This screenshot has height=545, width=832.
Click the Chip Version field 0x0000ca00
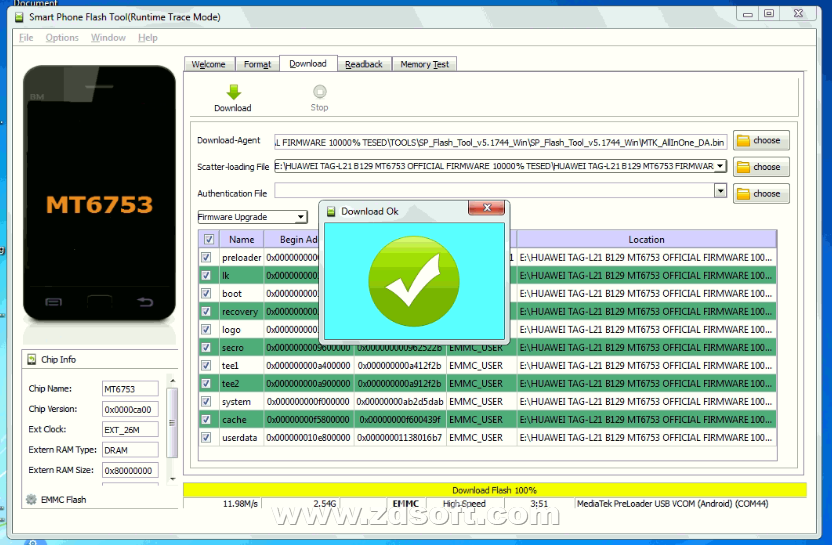(x=130, y=409)
